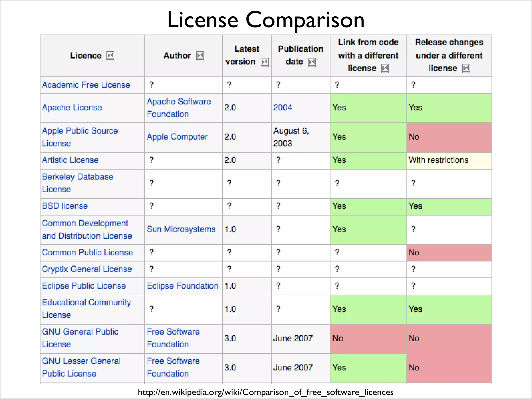Viewport: 532px width, 399px height.
Task: Select green 'Yes' link cell in LGPL row
Action: [368, 368]
